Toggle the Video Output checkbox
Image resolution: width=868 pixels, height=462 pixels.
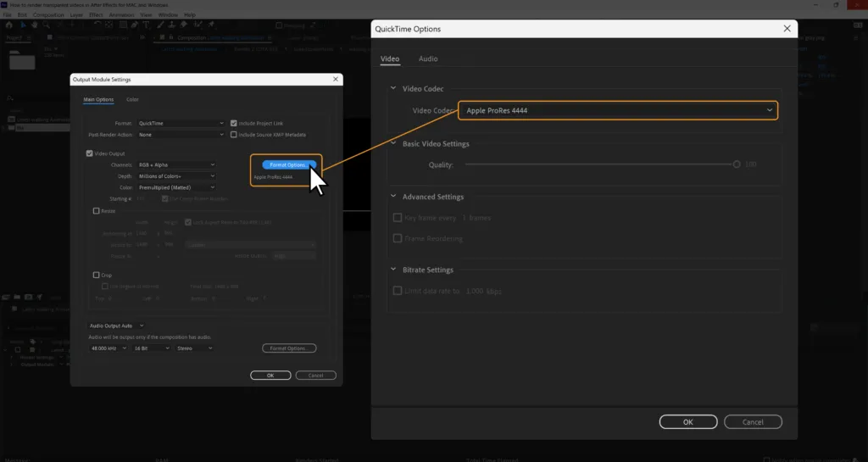[x=89, y=153]
